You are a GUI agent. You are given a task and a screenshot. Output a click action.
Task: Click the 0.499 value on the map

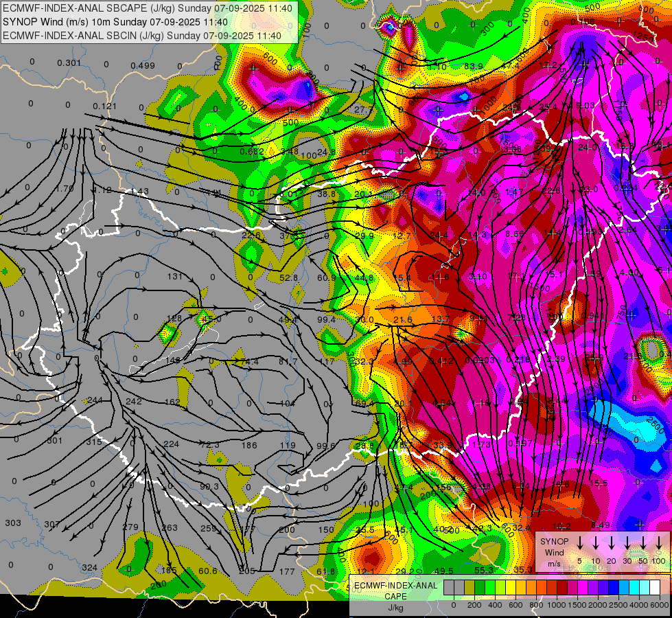tap(142, 66)
